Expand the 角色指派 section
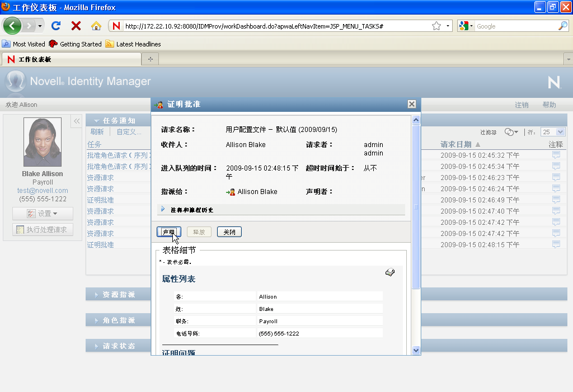This screenshot has height=392, width=573. pos(96,320)
